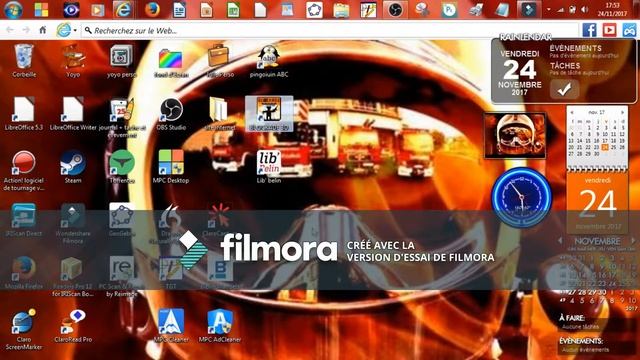Open the site internet folder
Screen dimensions: 640x360
(220, 113)
